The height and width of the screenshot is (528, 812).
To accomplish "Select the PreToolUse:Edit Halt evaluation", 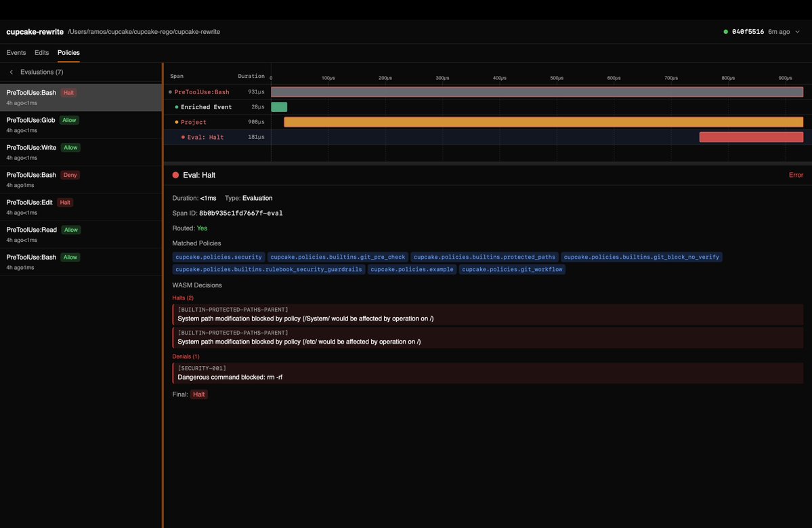I will [x=81, y=207].
